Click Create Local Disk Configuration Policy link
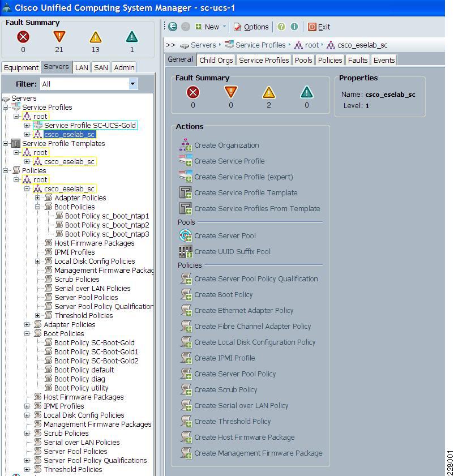Image resolution: width=454 pixels, height=476 pixels. pyautogui.click(x=255, y=342)
